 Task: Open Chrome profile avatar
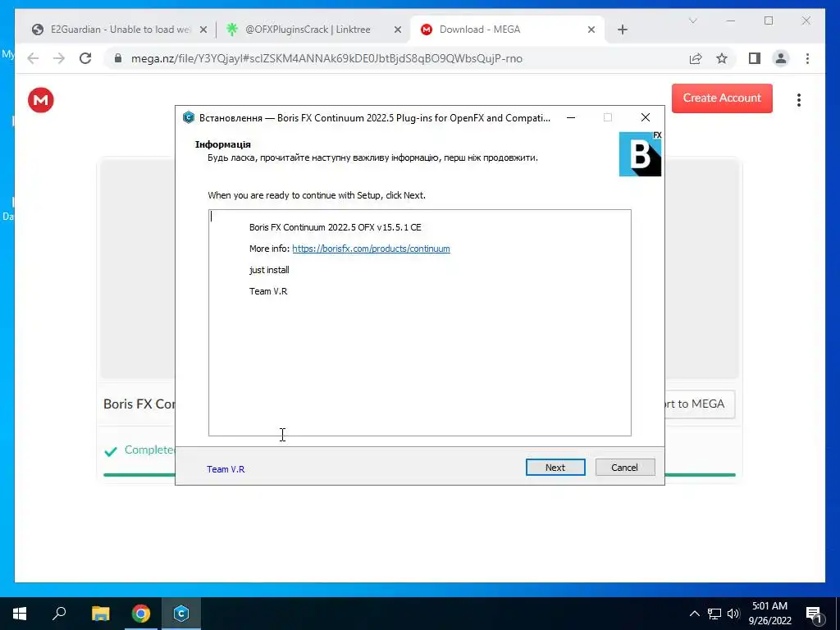[781, 58]
